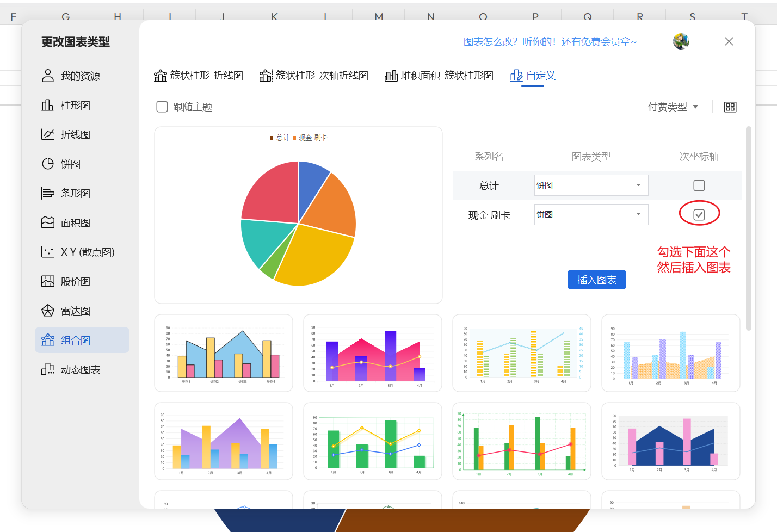Select the X Y (散点图) scatter icon
The image size is (777, 532).
point(48,252)
